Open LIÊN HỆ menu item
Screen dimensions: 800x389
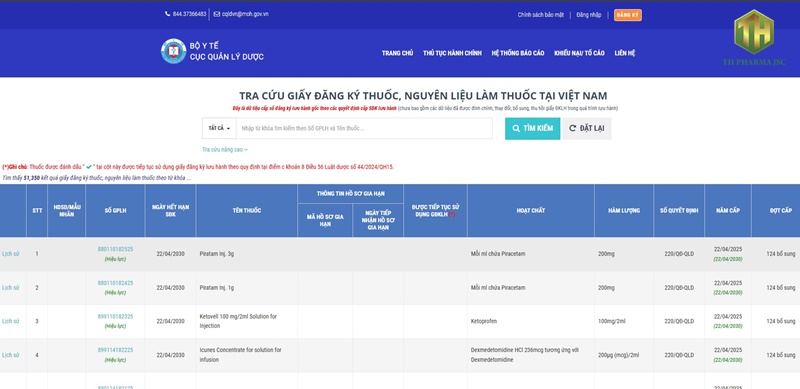coord(624,53)
